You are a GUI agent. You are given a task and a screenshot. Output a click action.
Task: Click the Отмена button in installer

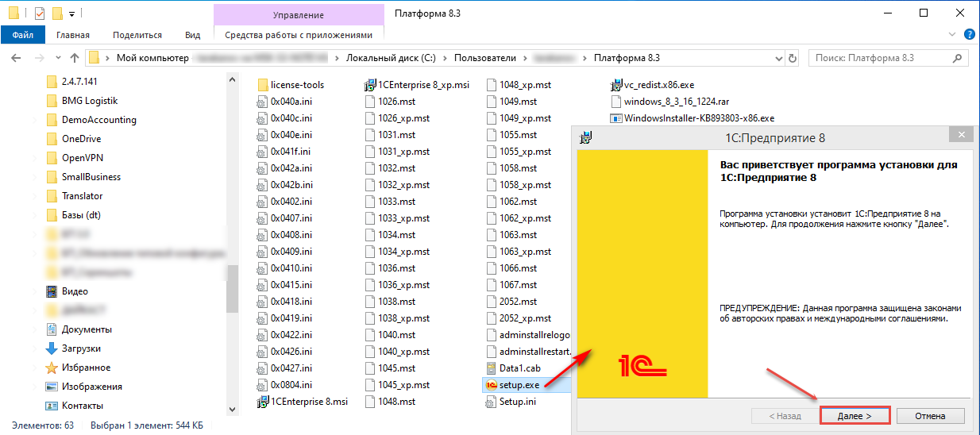coord(929,416)
